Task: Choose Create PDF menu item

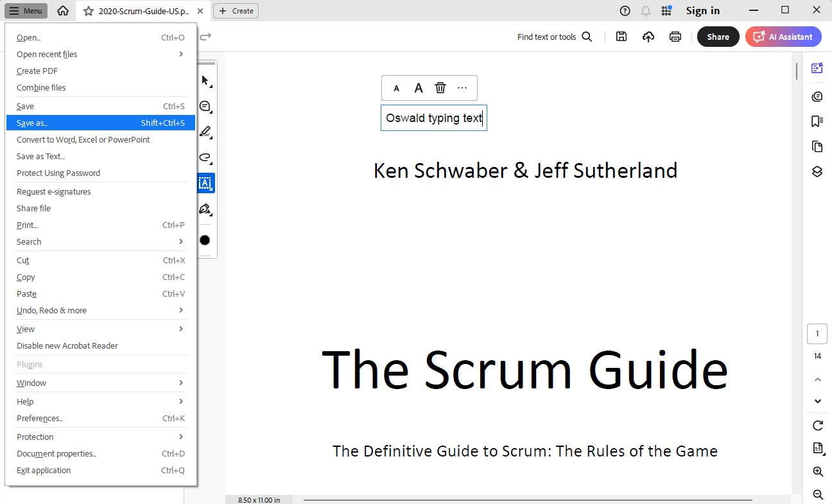Action: 101,71
